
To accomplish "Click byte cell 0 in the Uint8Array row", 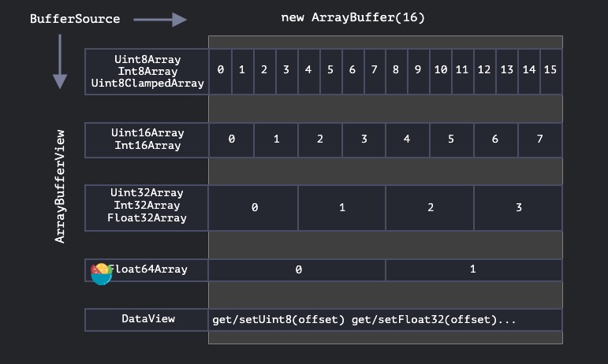I will (220, 71).
